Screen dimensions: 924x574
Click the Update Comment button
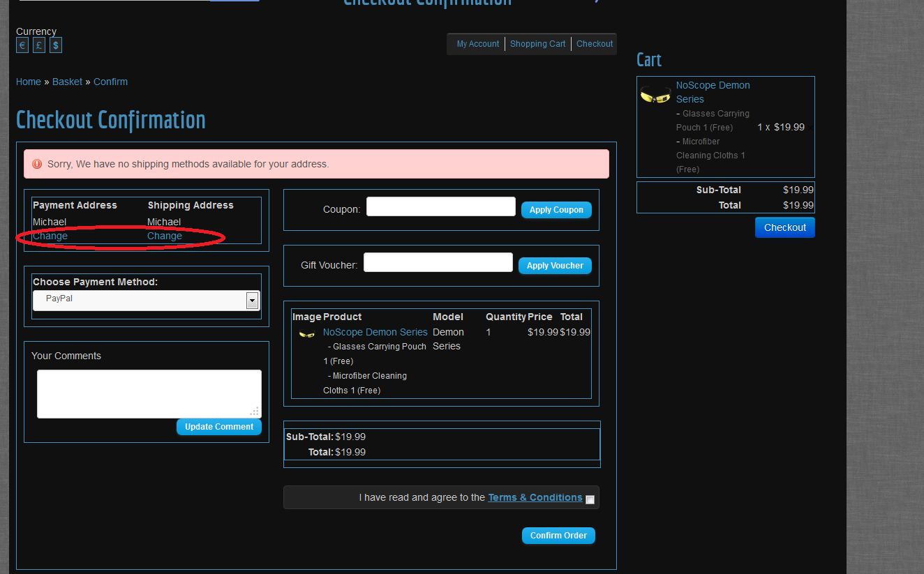click(219, 427)
